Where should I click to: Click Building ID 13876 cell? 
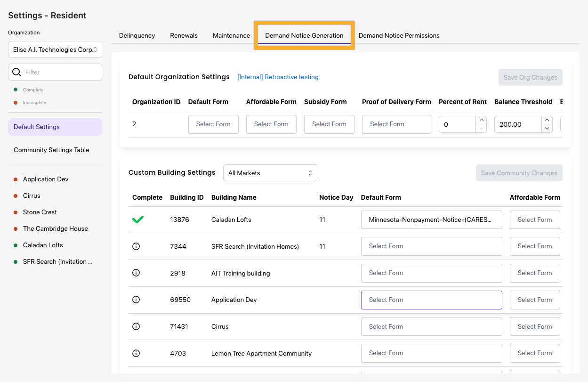point(179,219)
